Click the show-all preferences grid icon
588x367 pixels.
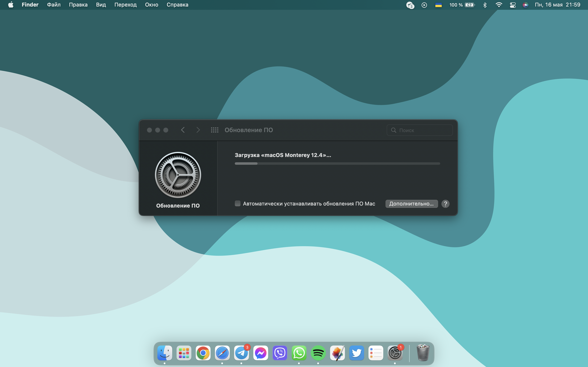click(x=215, y=130)
